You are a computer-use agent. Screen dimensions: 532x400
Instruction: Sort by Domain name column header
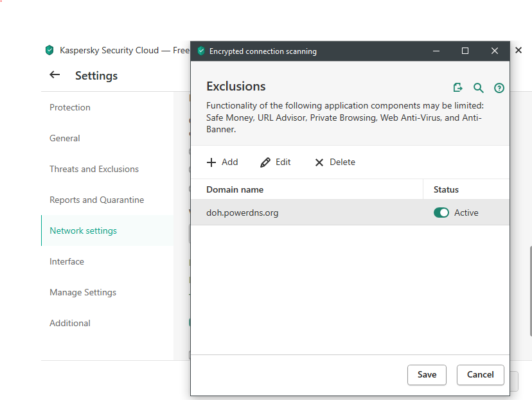pos(235,189)
